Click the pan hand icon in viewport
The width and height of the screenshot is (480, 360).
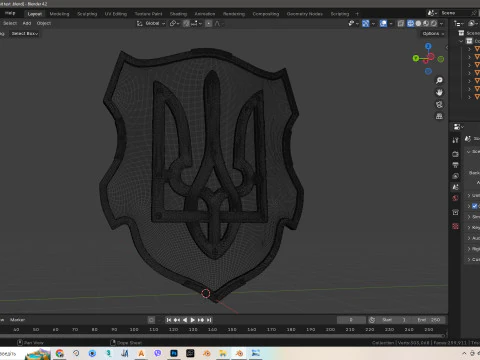439,92
